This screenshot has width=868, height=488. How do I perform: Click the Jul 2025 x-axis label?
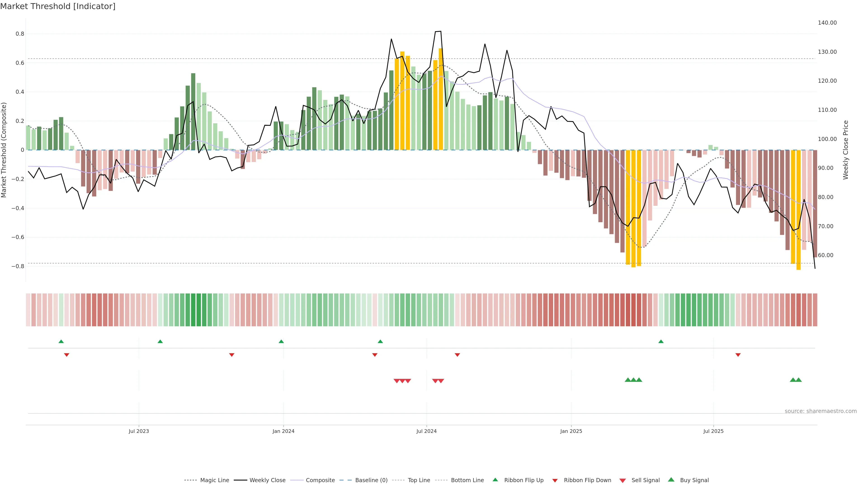point(713,431)
